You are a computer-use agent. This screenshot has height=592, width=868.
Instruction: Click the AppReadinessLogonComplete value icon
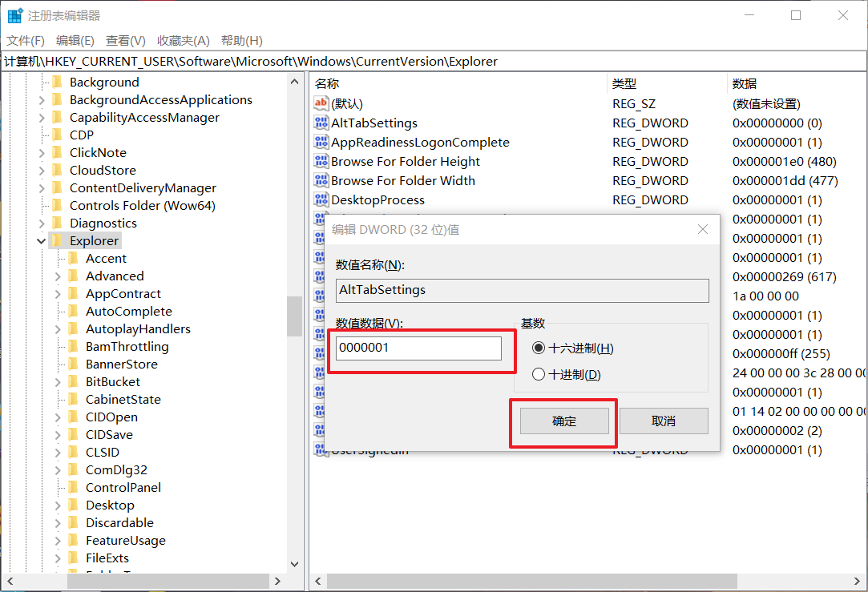coord(321,142)
